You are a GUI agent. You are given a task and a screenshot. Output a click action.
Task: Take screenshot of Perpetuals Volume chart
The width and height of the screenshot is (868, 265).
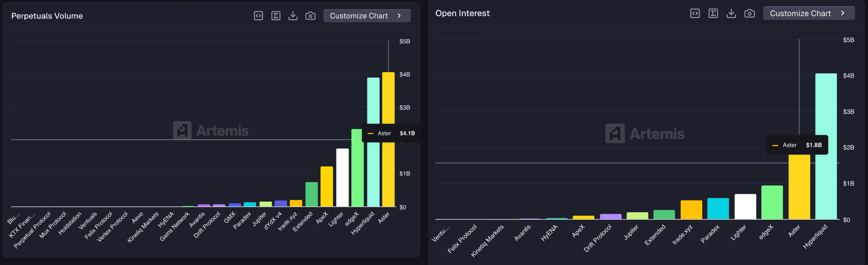tap(310, 16)
